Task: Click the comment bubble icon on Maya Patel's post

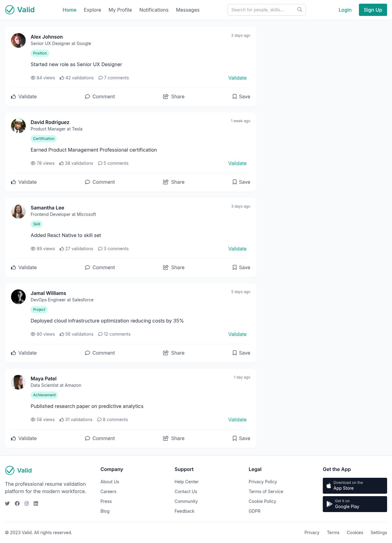Action: [x=87, y=438]
